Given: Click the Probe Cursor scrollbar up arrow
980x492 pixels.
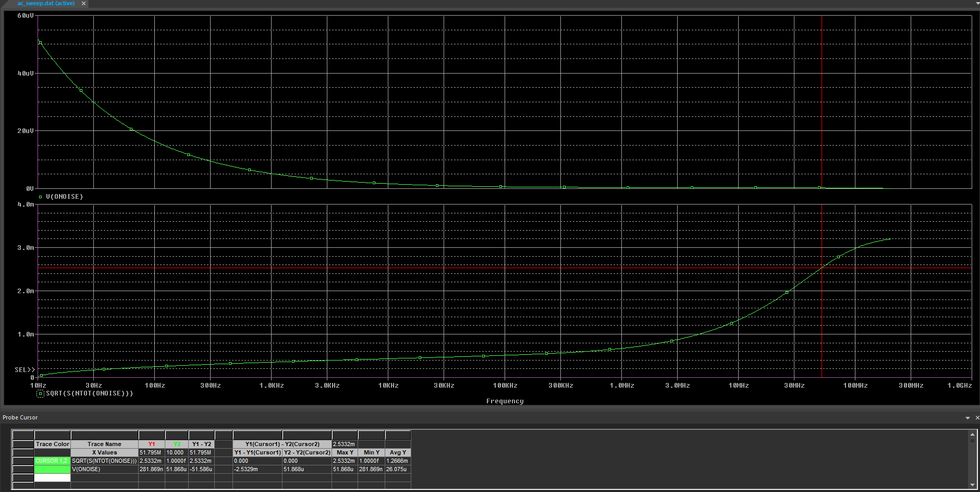Looking at the screenshot, I should tap(972, 434).
